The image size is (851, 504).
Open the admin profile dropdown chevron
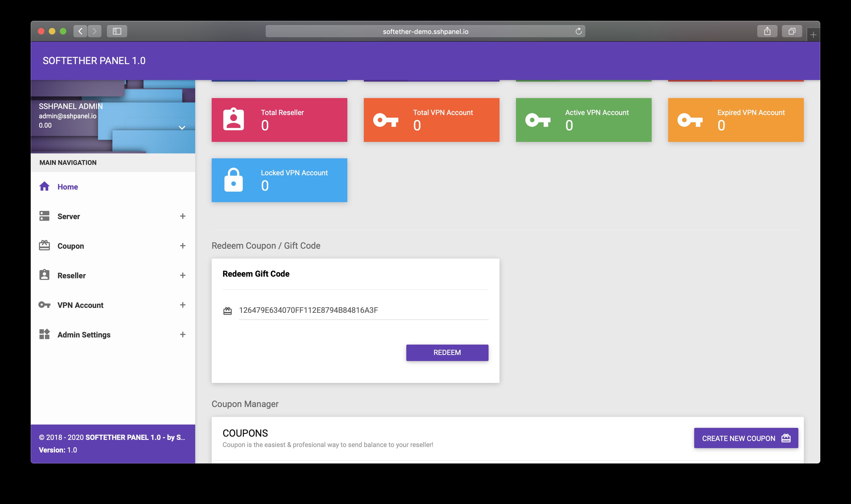point(182,128)
